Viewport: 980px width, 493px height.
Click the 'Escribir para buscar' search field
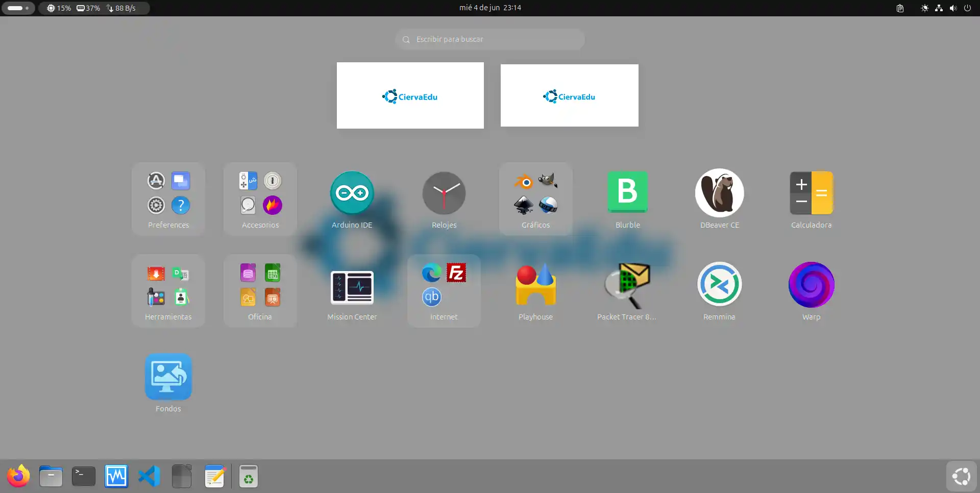click(x=490, y=39)
